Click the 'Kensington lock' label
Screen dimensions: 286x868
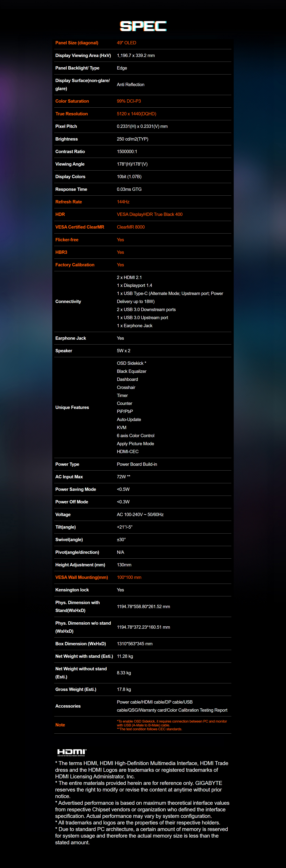72,590
